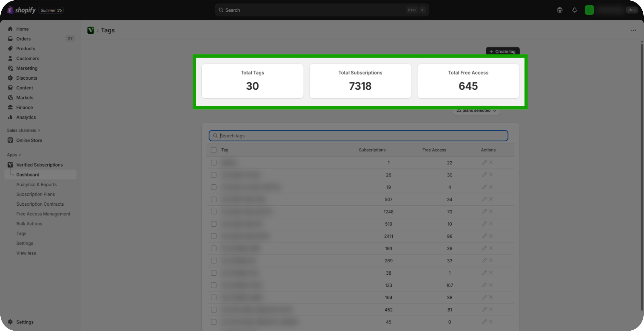
Task: Edit the tag with 1248 subscriptions
Action: point(484,211)
